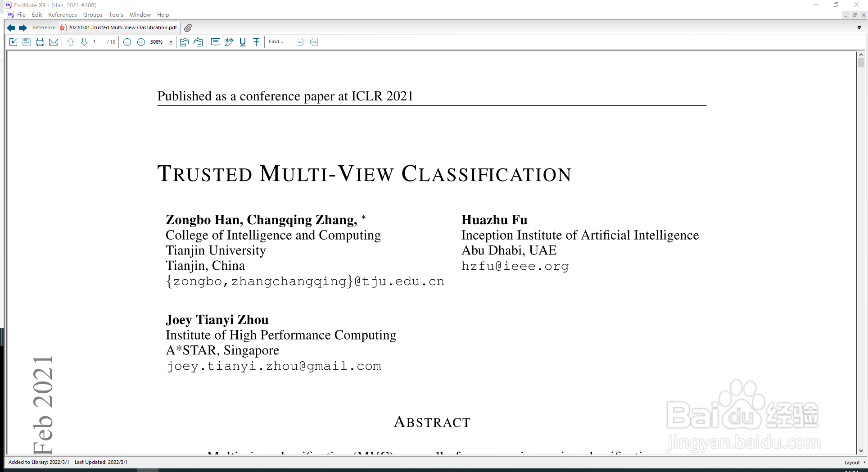
Task: Click the vertical scrollbar down arrow
Action: (x=861, y=451)
